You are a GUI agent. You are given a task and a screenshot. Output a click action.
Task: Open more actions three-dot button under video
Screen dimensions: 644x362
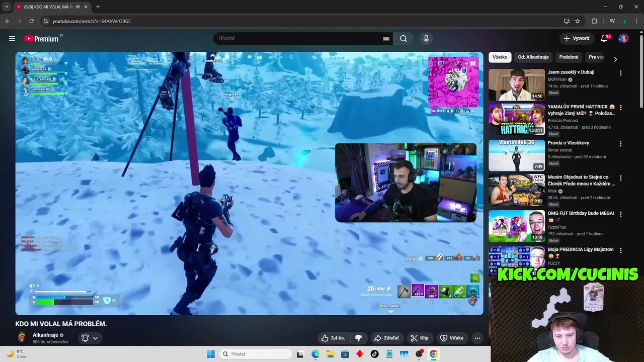tap(477, 338)
